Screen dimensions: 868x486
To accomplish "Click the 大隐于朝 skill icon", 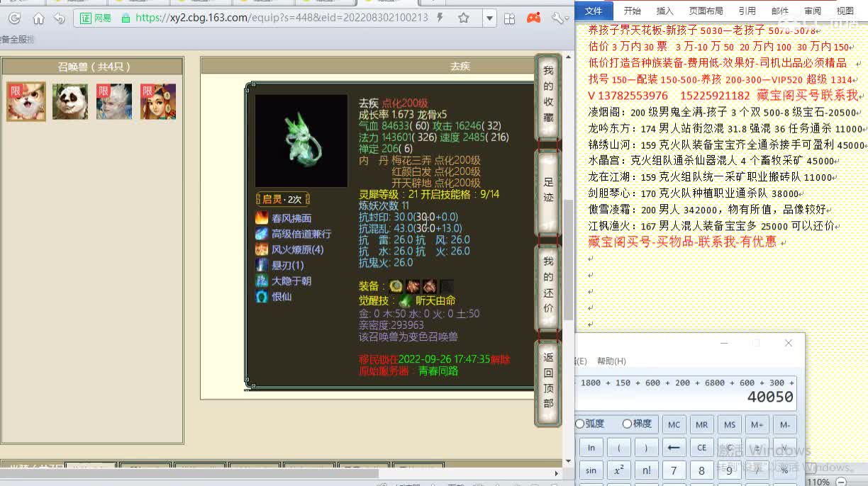I will 262,281.
